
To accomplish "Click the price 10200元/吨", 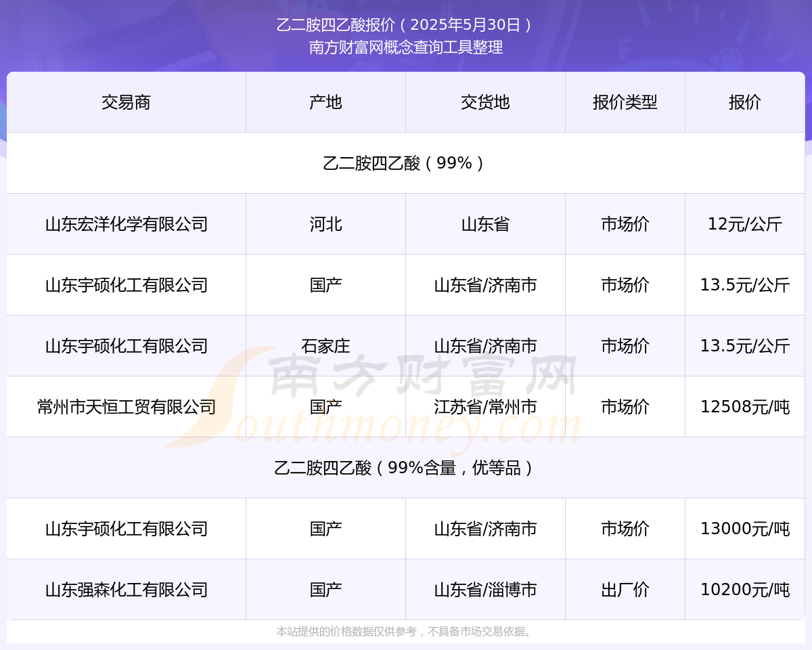I will tap(745, 590).
